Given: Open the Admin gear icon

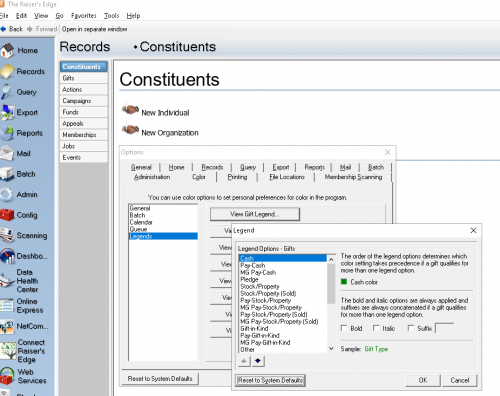Looking at the screenshot, I should point(7,195).
